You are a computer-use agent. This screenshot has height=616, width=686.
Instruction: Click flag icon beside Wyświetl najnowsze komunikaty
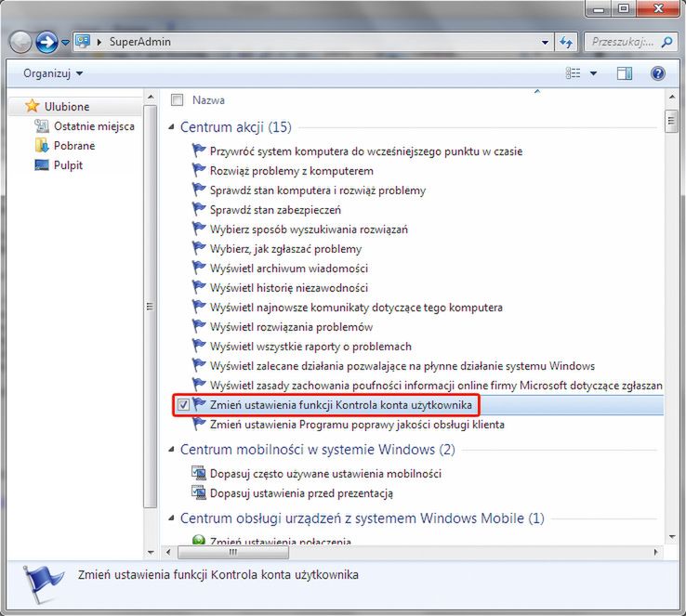[199, 307]
